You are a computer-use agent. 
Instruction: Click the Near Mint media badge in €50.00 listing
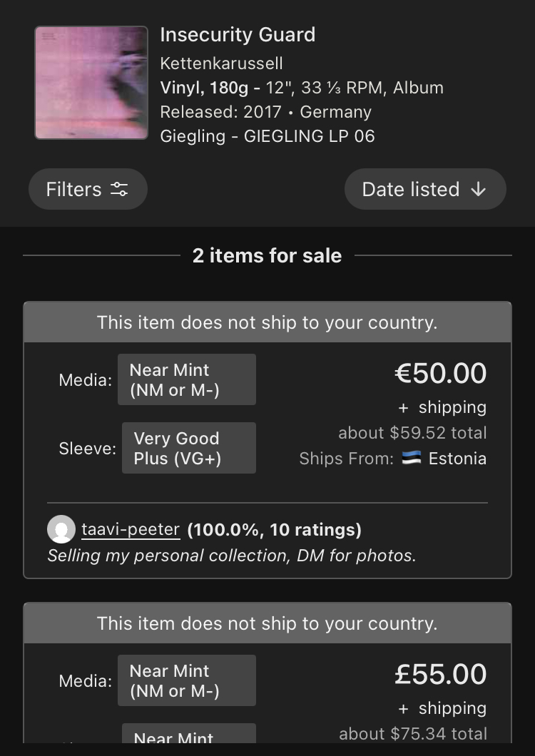click(186, 379)
